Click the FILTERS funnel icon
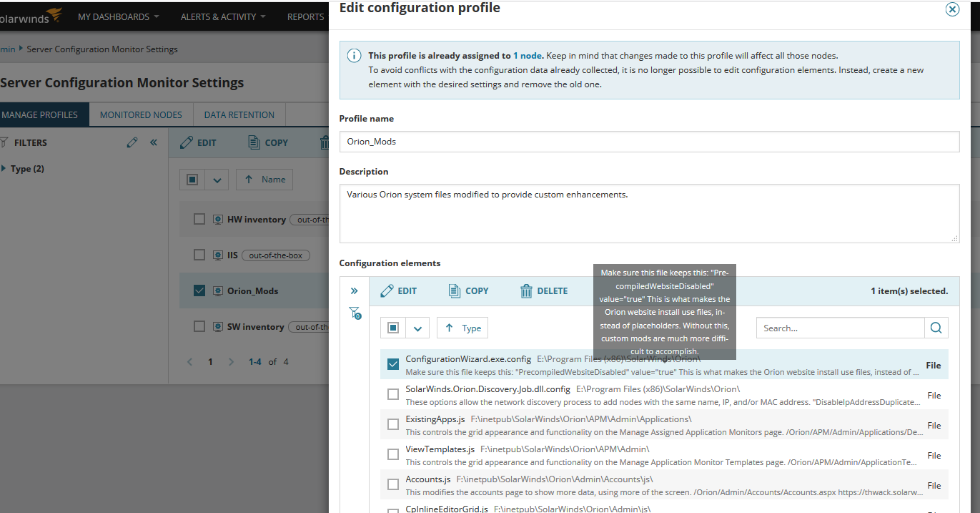Viewport: 980px width, 513px height. [x=4, y=142]
